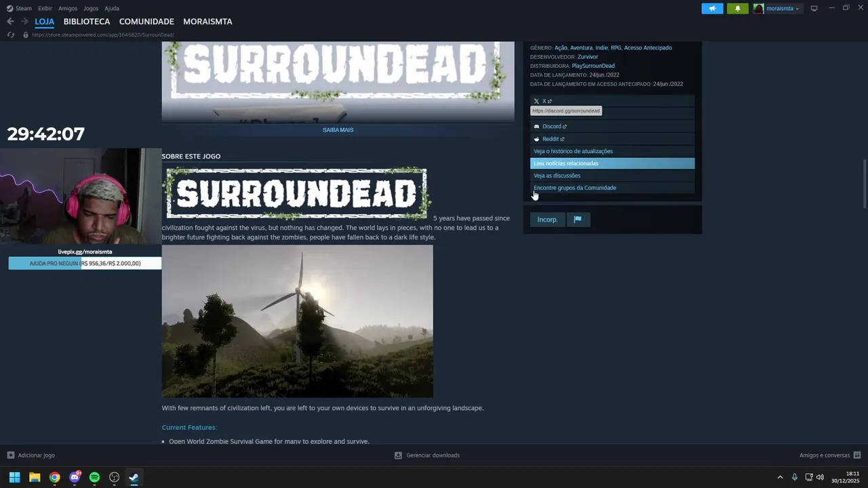Click the padlock icon beside the URL

pos(26,35)
